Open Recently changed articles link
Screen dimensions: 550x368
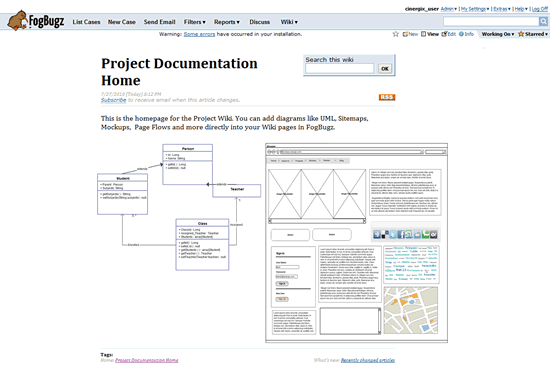[368, 360]
